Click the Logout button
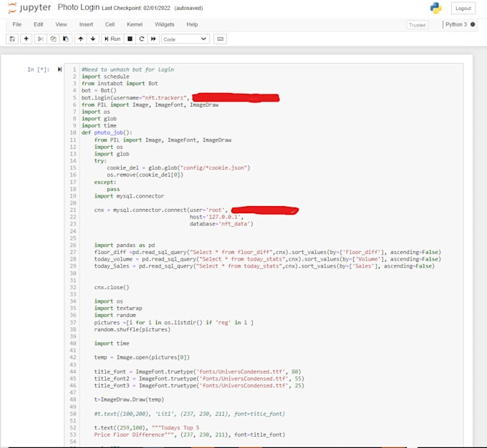 point(463,9)
